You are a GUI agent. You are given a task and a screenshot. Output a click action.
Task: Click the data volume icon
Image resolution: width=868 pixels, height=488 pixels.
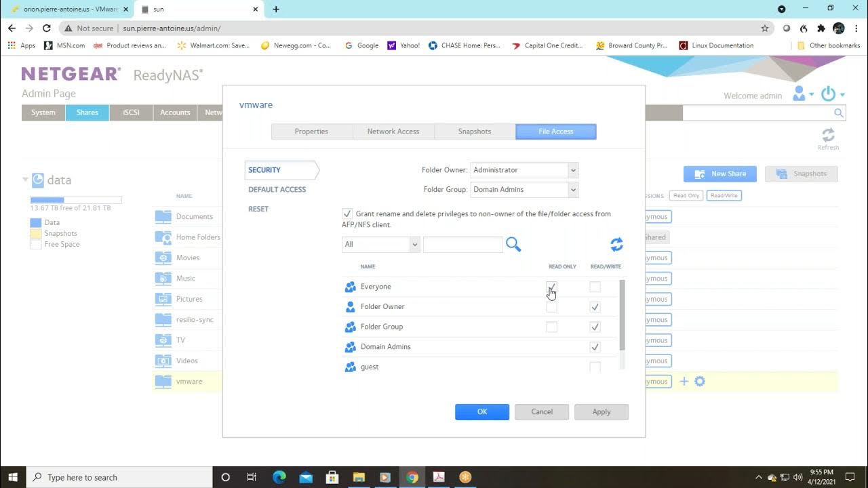[x=38, y=180]
